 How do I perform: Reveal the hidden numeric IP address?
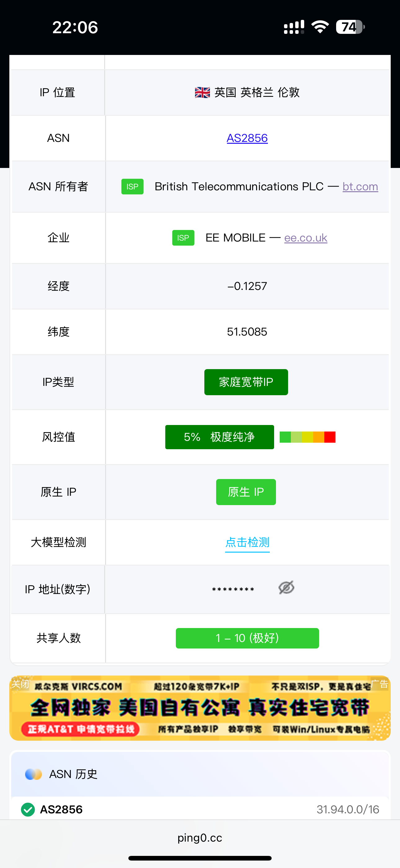pos(286,588)
